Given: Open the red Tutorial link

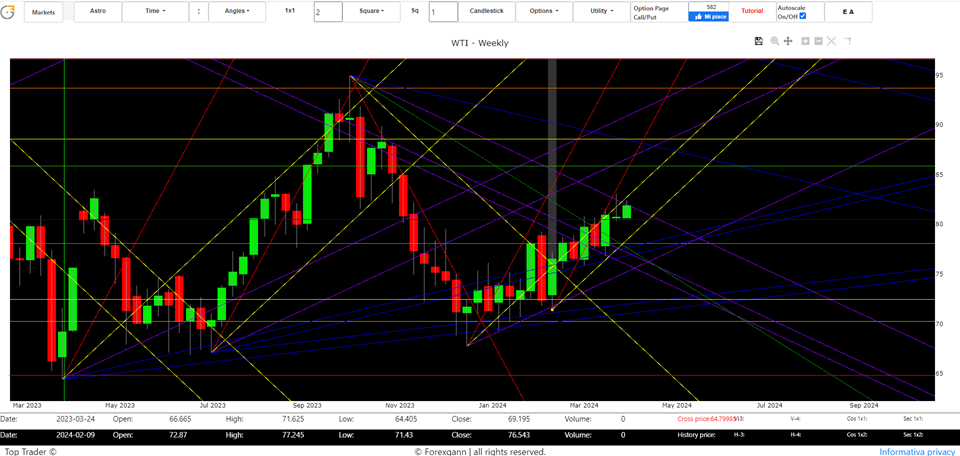Looking at the screenshot, I should pyautogui.click(x=750, y=12).
